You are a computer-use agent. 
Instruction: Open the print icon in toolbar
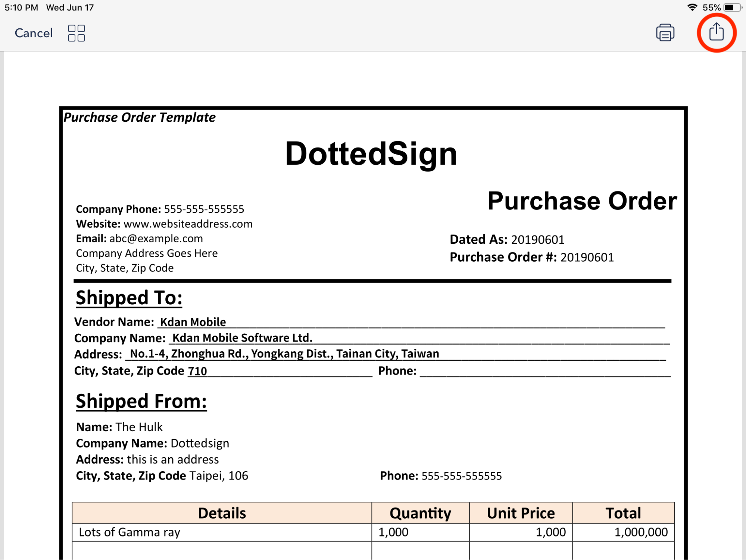click(665, 32)
